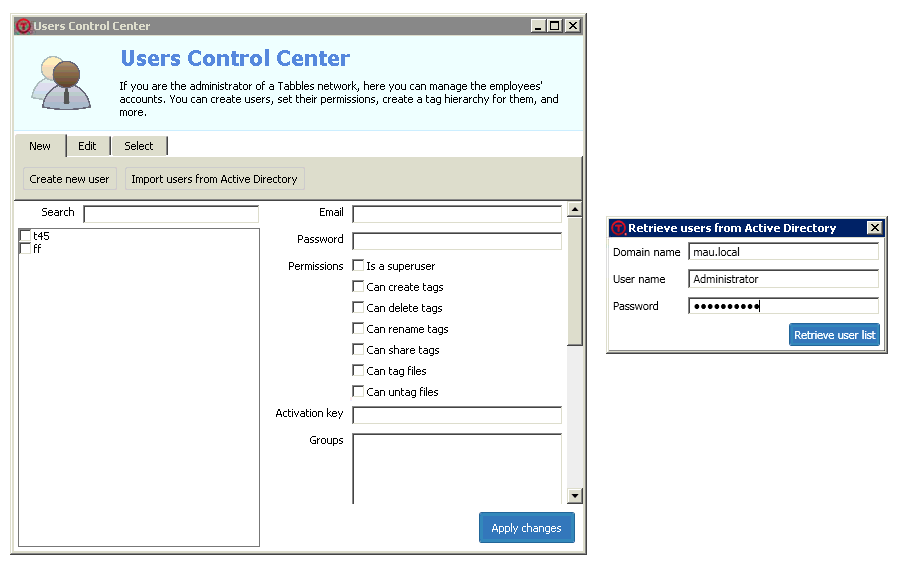Viewport: 903px width, 572px height.
Task: Enable Can share tags permission
Action: (x=358, y=350)
